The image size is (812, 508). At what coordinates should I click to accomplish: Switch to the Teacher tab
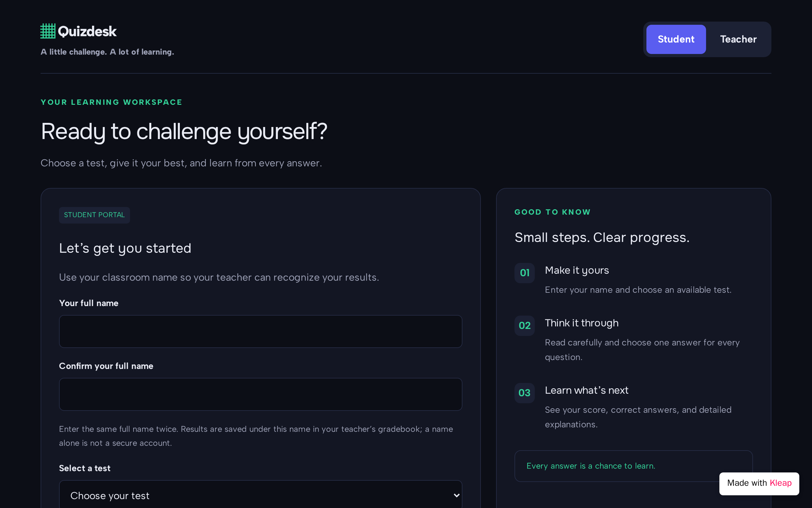click(738, 39)
